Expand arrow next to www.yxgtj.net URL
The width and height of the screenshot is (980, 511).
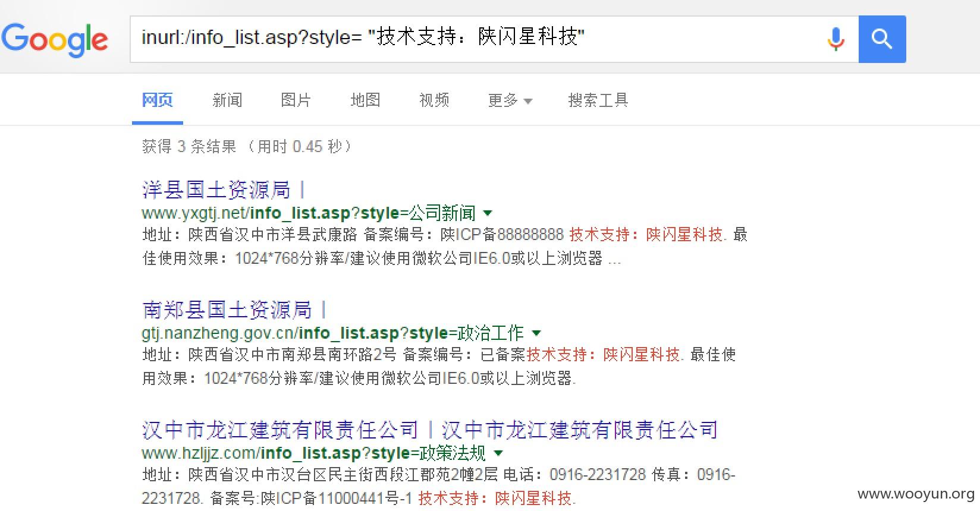(488, 213)
